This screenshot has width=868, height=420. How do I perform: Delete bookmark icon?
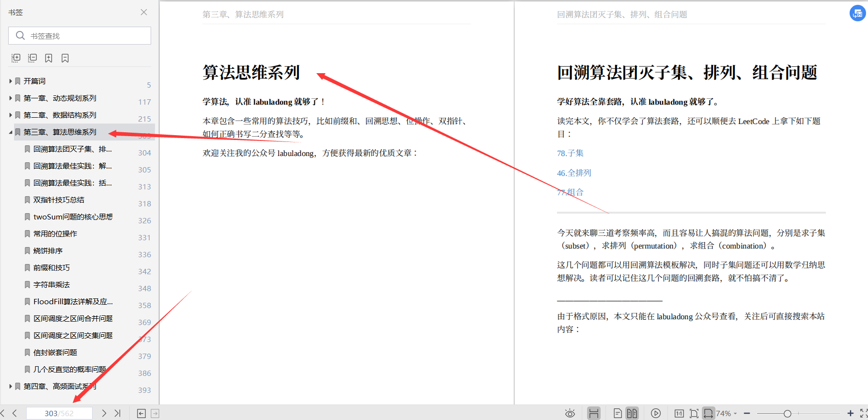click(65, 58)
